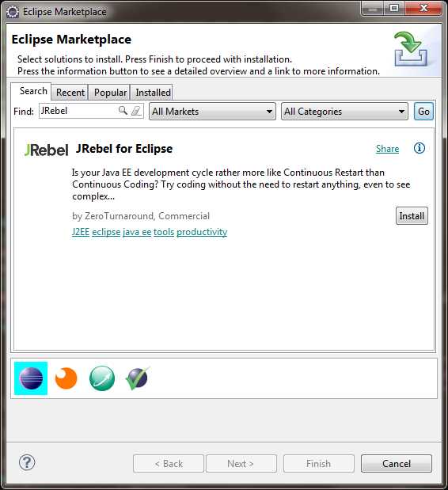Click the eclipse tag link
448x490 pixels.
point(106,232)
